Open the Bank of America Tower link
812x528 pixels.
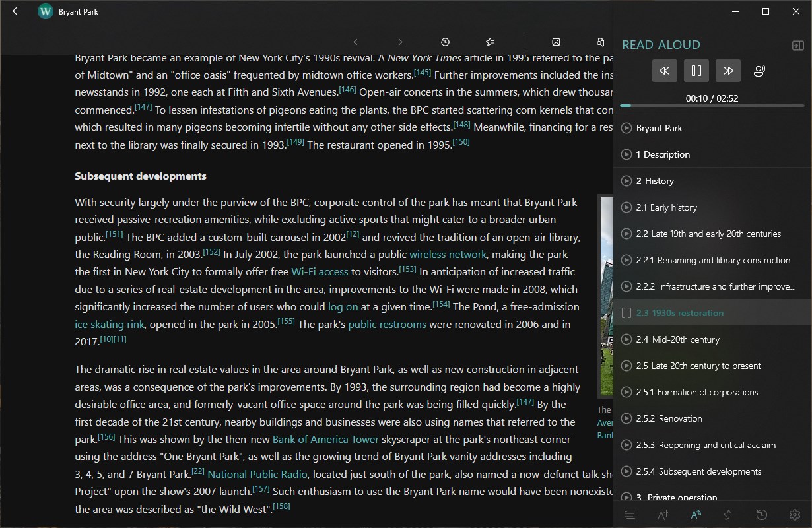[325, 439]
